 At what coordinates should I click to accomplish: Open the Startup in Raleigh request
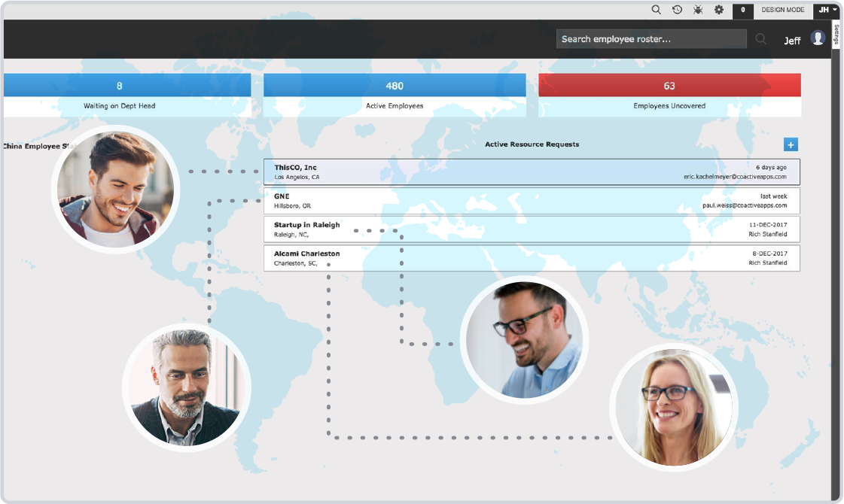click(x=532, y=229)
